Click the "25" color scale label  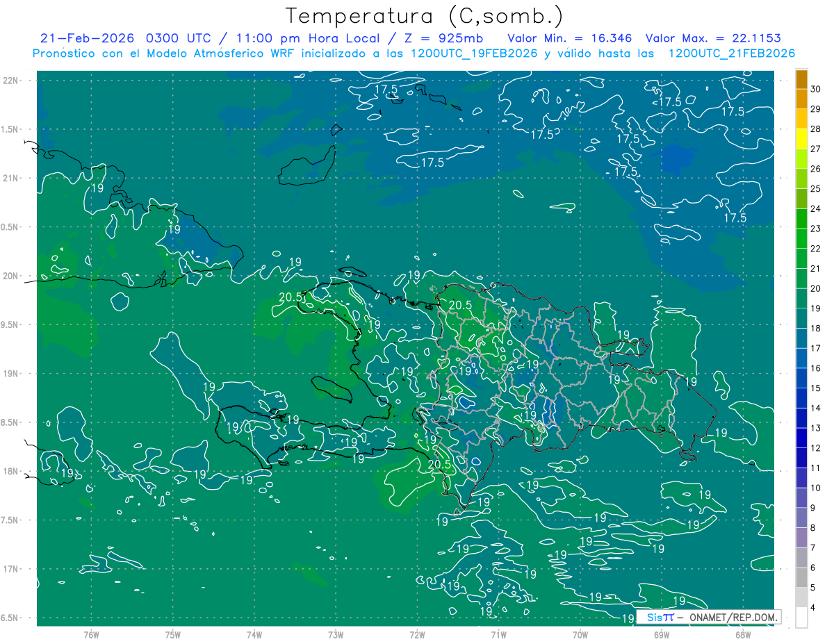815,189
